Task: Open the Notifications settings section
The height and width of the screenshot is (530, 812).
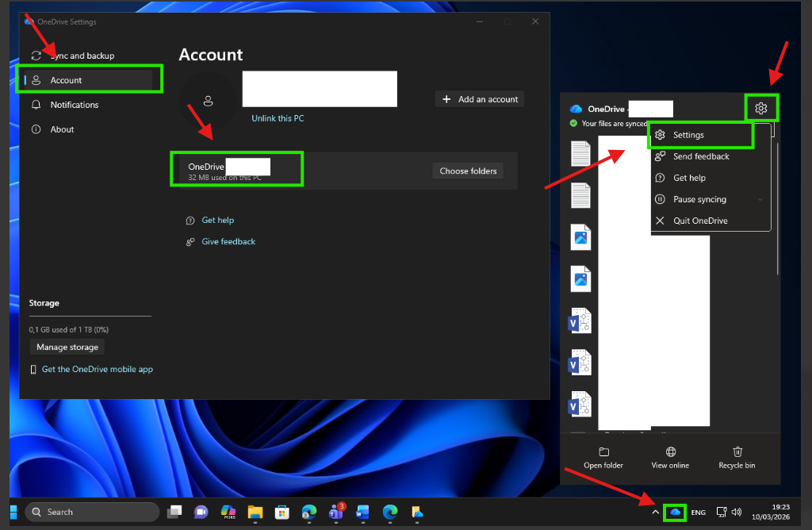Action: (89, 105)
